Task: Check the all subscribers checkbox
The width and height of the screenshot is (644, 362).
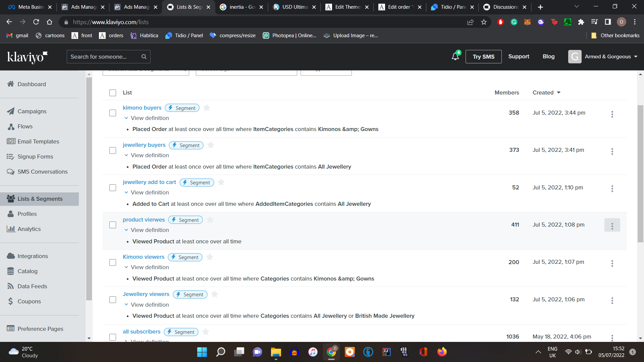Action: [x=113, y=337]
